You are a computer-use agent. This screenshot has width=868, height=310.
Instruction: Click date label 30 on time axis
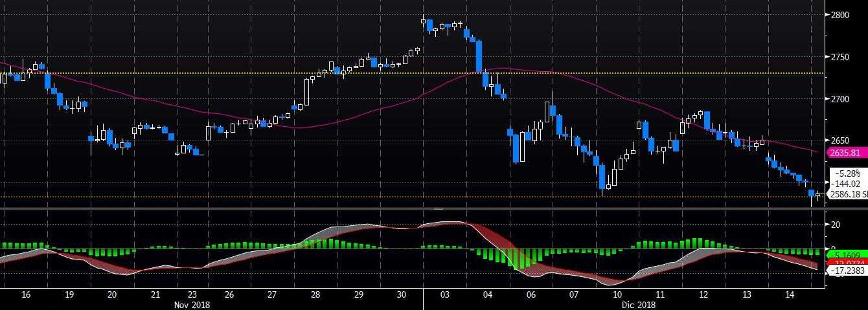tap(401, 294)
